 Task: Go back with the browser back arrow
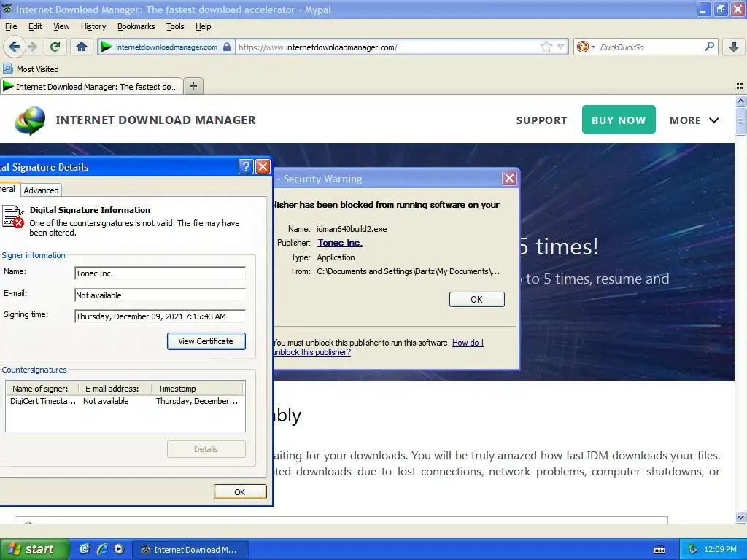[15, 47]
